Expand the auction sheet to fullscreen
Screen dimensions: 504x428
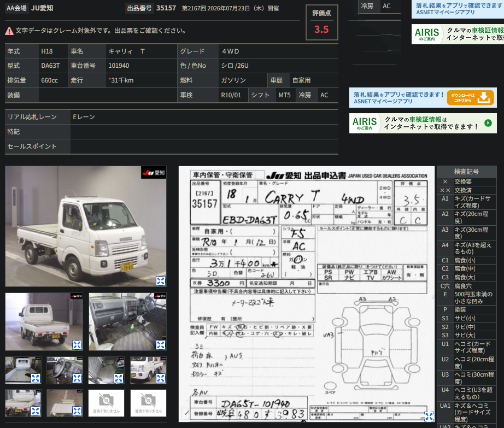(x=429, y=417)
